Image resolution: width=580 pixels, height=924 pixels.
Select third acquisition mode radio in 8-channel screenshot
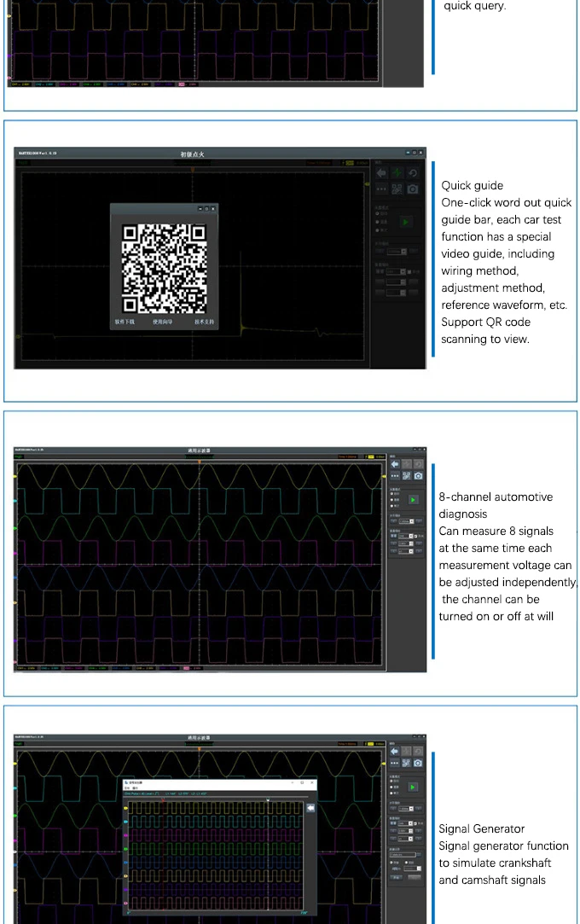(391, 506)
